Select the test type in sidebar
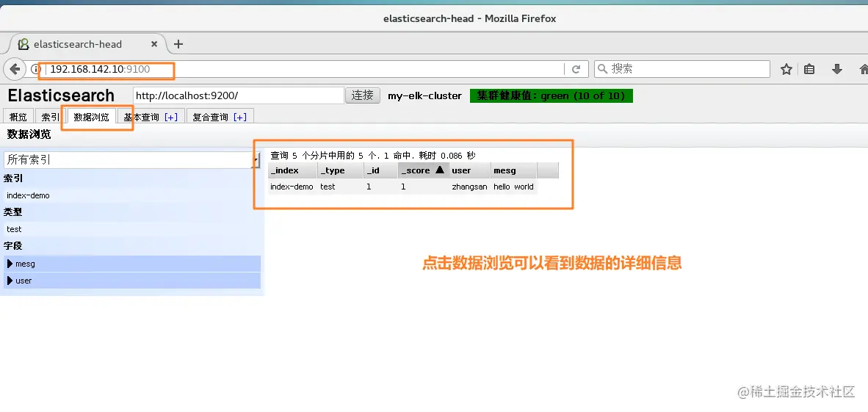 (132, 228)
